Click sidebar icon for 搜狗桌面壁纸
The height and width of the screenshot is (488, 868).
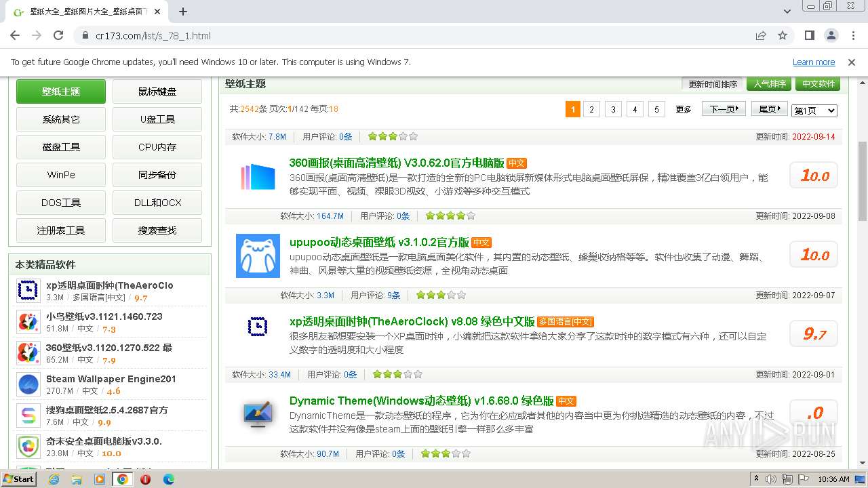click(x=28, y=415)
